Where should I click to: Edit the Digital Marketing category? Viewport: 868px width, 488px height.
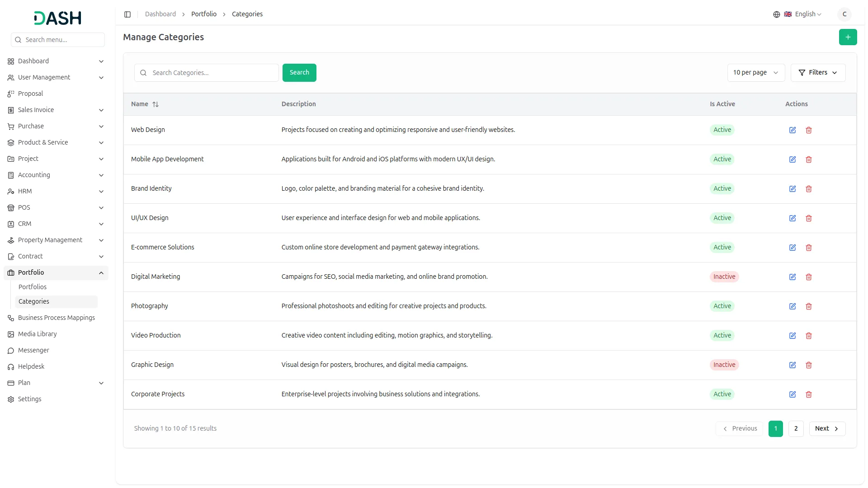tap(793, 277)
